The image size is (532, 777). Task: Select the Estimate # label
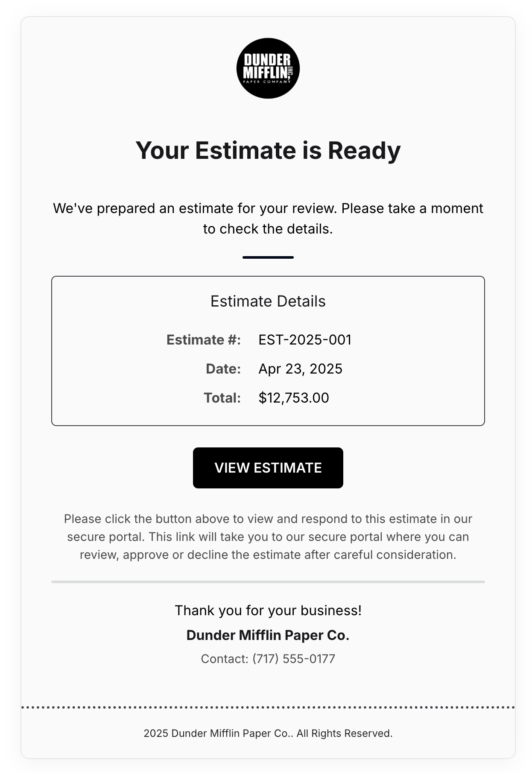[x=204, y=340]
